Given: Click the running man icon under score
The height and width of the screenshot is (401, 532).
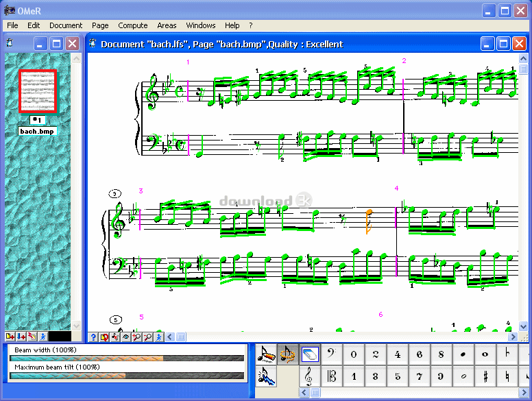Looking at the screenshot, I should pos(159,337).
